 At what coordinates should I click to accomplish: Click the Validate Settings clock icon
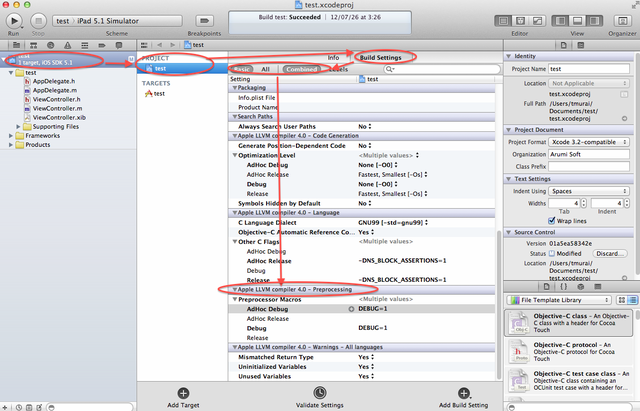pos(320,393)
